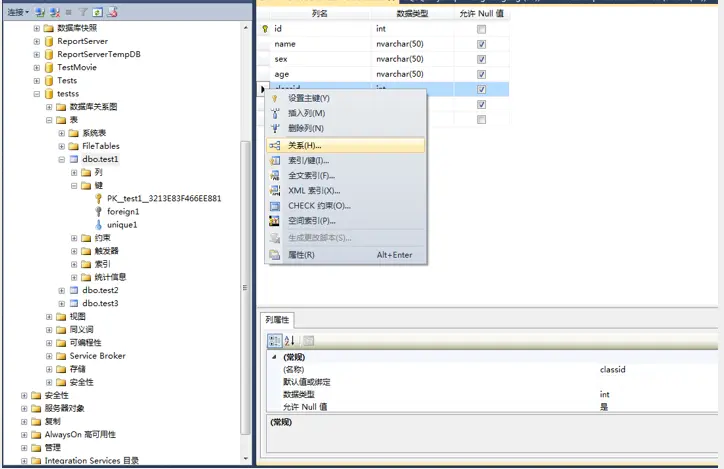
Task: Click the unique1 key icon
Action: (x=98, y=225)
